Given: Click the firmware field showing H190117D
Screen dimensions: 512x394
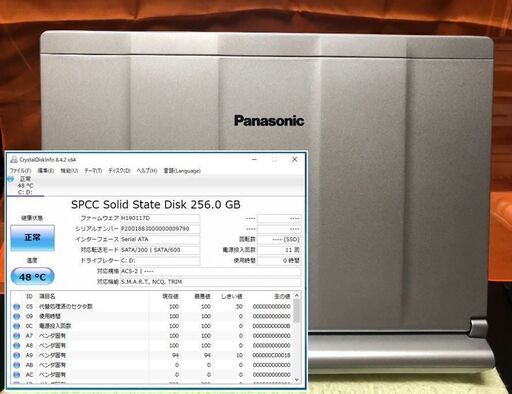Looking at the screenshot, I should [x=160, y=218].
